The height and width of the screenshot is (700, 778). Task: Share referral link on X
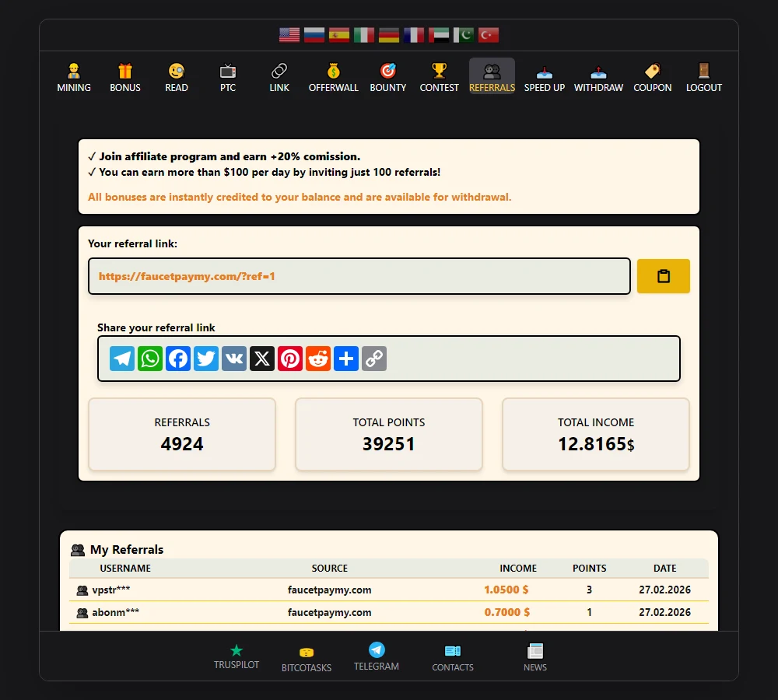tap(262, 359)
